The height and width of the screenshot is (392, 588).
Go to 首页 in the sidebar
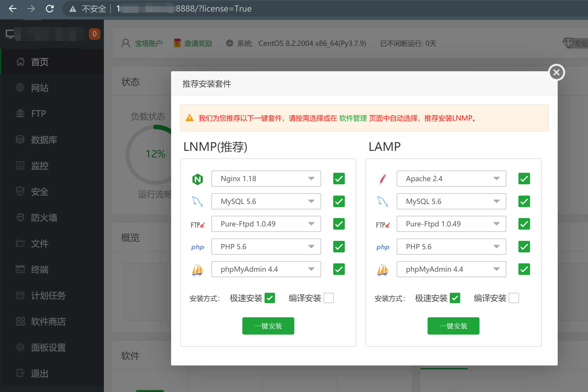pyautogui.click(x=52, y=62)
